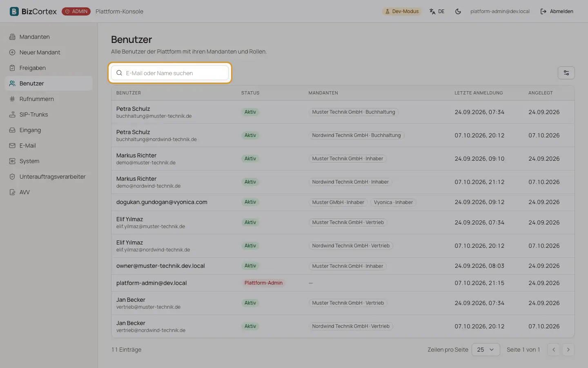Open user buchhaltung@muster-technik.de row
This screenshot has height=368, width=588.
point(343,112)
